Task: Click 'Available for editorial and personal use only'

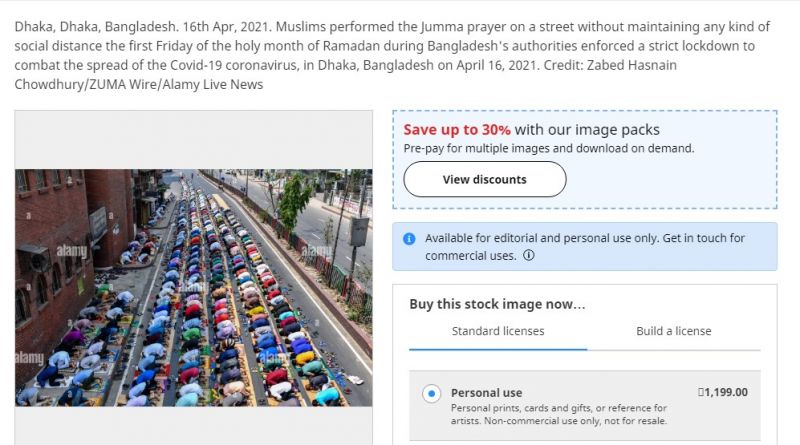Action: click(x=541, y=238)
